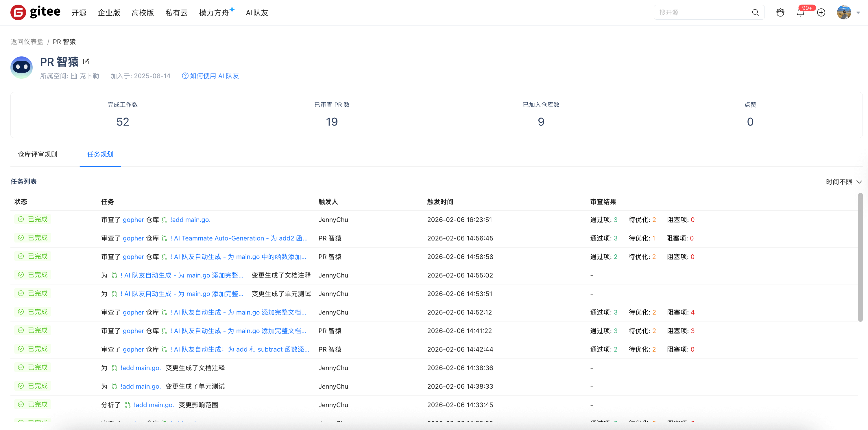
Task: Click the 审查结果 column header
Action: (x=603, y=202)
